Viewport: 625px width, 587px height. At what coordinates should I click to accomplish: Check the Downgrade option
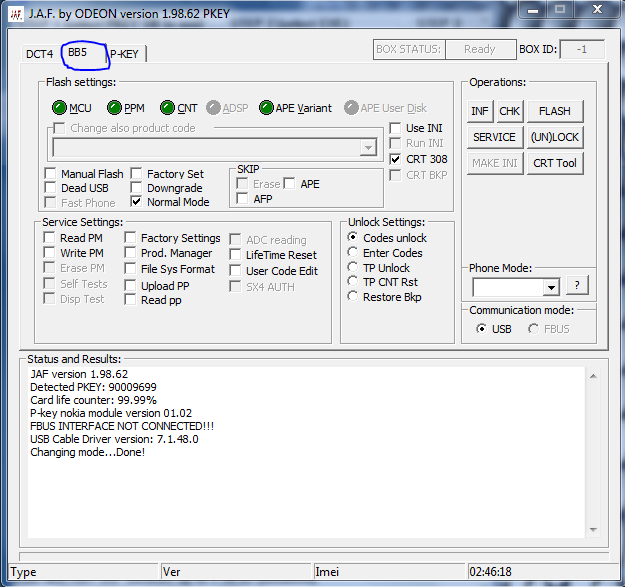point(136,188)
